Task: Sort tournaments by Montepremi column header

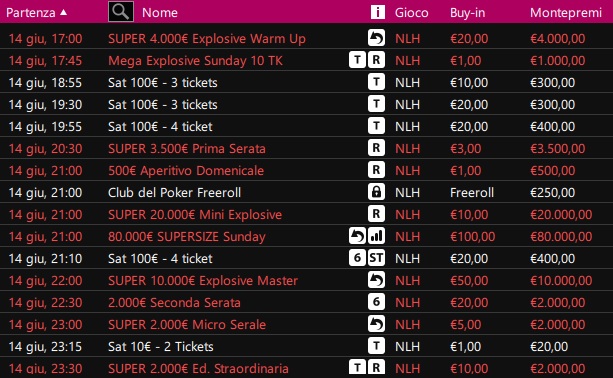Action: pyautogui.click(x=566, y=13)
